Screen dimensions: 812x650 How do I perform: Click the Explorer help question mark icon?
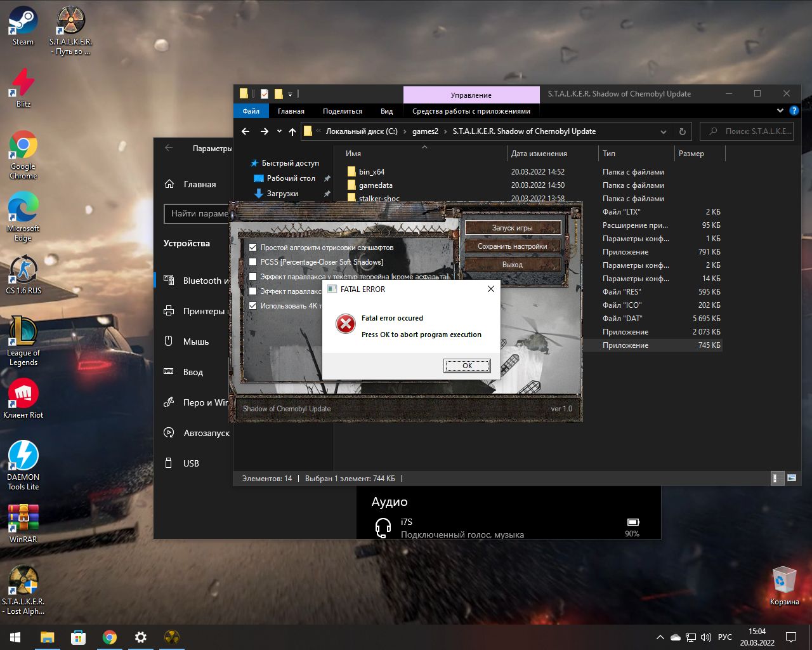(x=794, y=110)
